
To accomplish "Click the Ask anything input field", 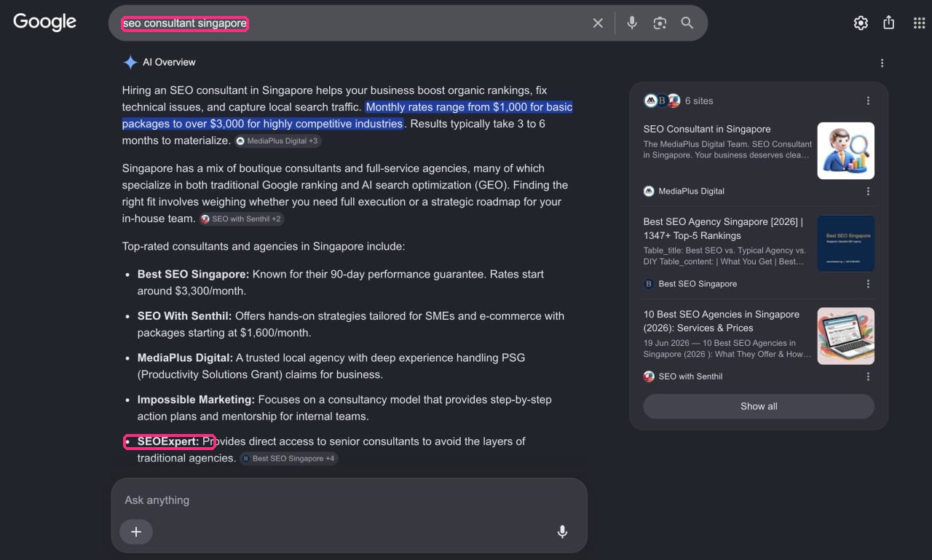I will pos(349,500).
